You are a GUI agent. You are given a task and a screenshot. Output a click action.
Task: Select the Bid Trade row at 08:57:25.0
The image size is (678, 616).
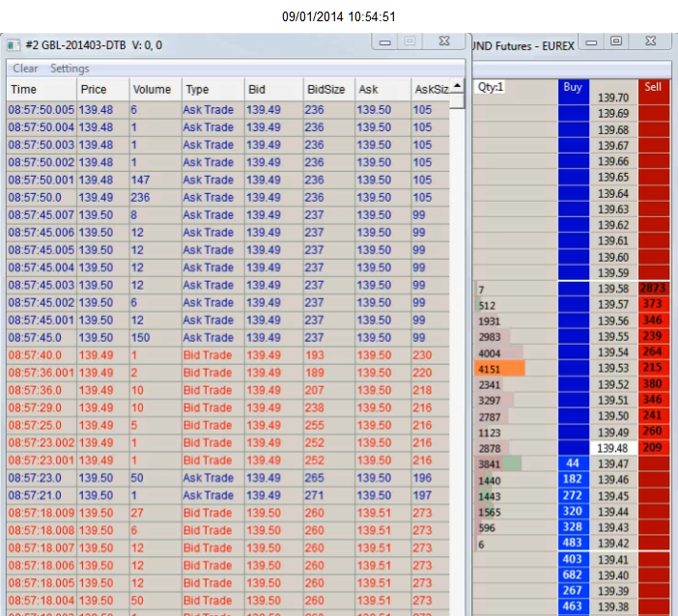coord(228,426)
